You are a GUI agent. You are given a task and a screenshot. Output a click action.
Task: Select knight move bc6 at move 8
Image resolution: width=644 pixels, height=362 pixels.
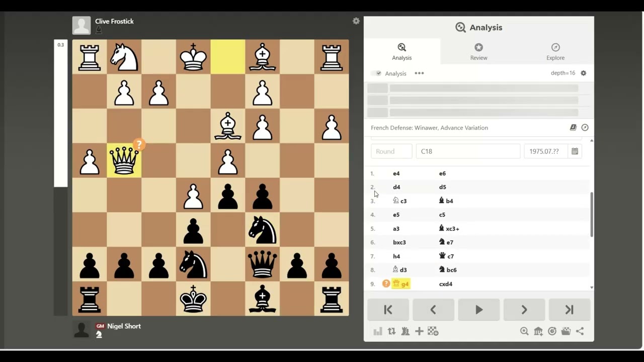(x=448, y=269)
